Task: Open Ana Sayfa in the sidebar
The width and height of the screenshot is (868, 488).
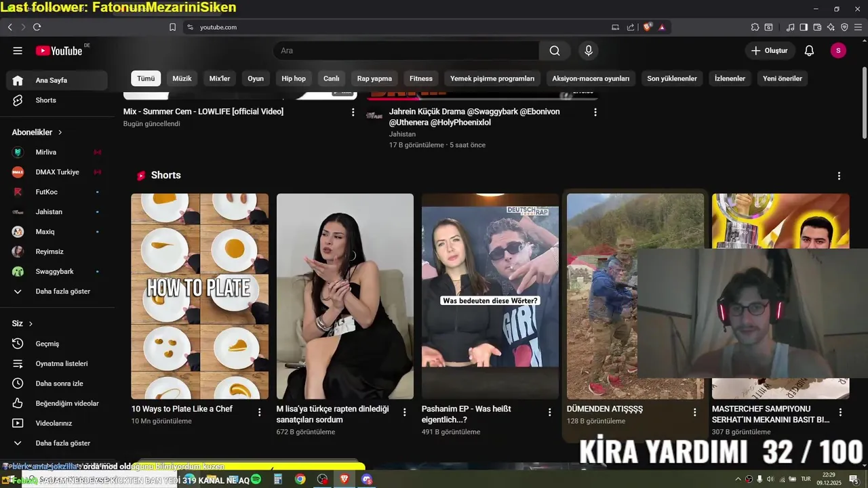Action: [57, 81]
